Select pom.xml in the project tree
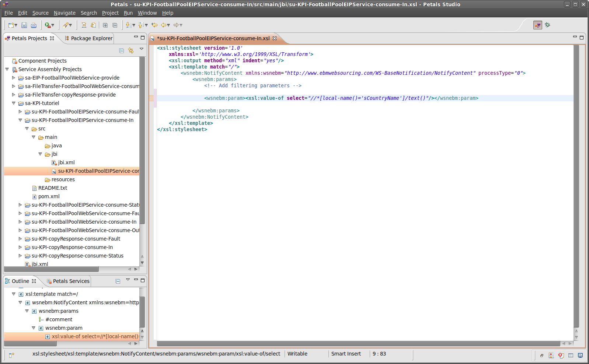 pyautogui.click(x=49, y=196)
